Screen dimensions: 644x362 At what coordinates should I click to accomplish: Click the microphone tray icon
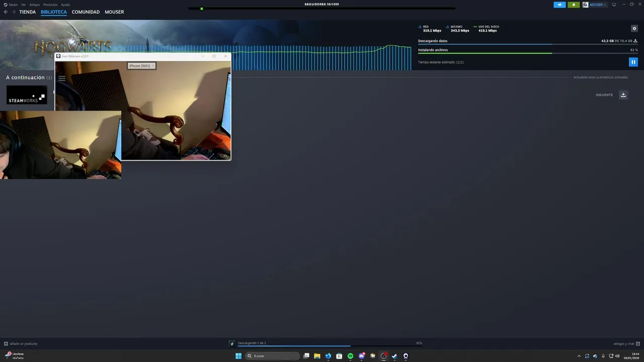tap(603, 356)
